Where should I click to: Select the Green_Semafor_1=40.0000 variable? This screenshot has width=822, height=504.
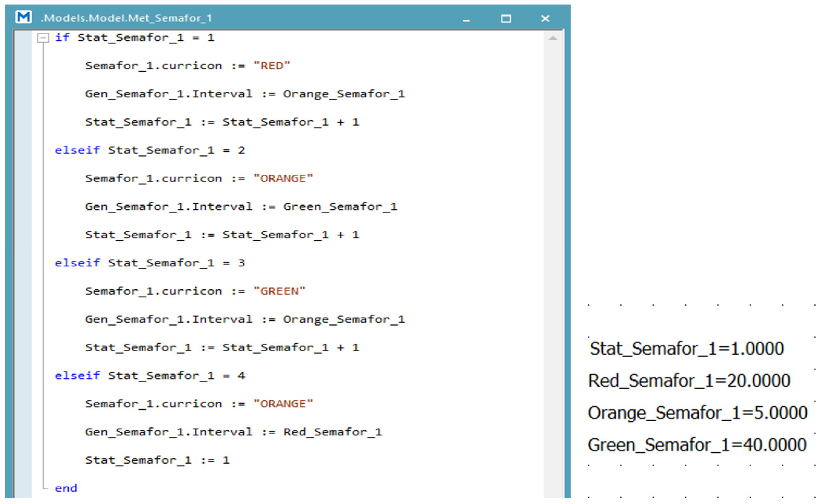[697, 445]
